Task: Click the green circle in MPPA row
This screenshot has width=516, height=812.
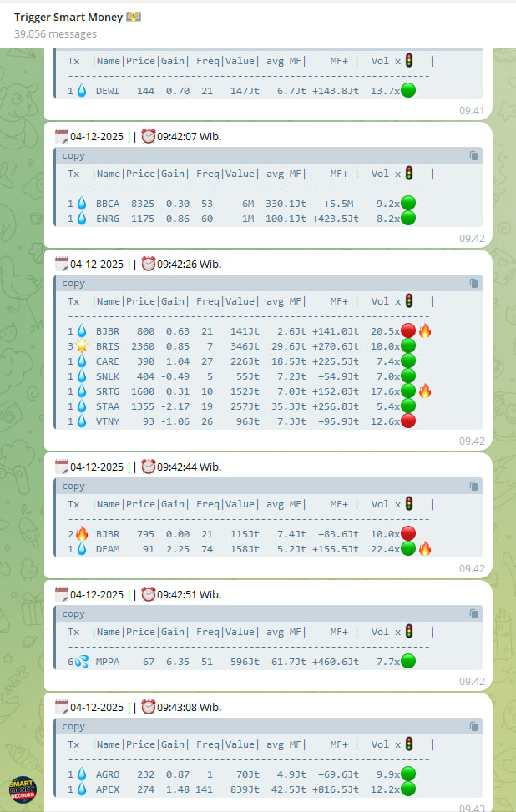Action: click(408, 661)
